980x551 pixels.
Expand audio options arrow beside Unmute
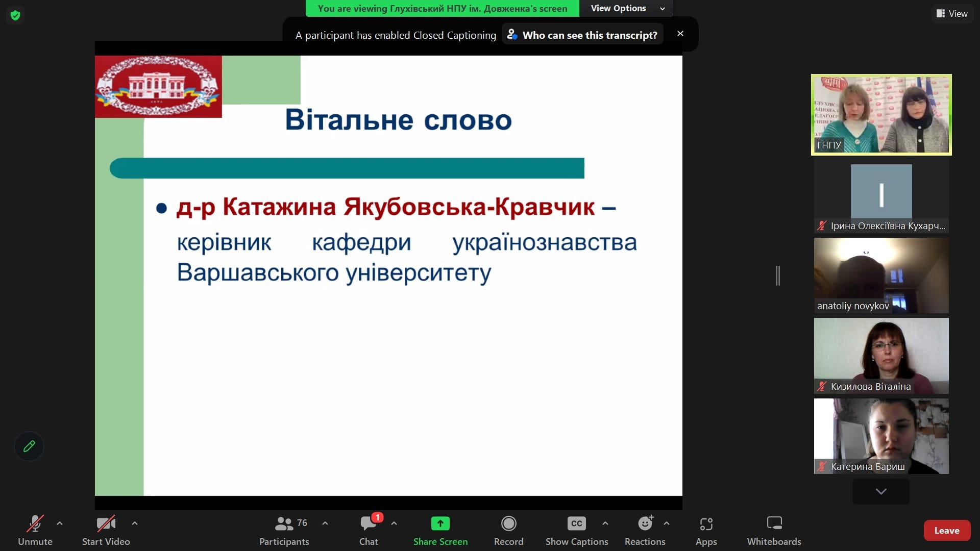pos(60,523)
